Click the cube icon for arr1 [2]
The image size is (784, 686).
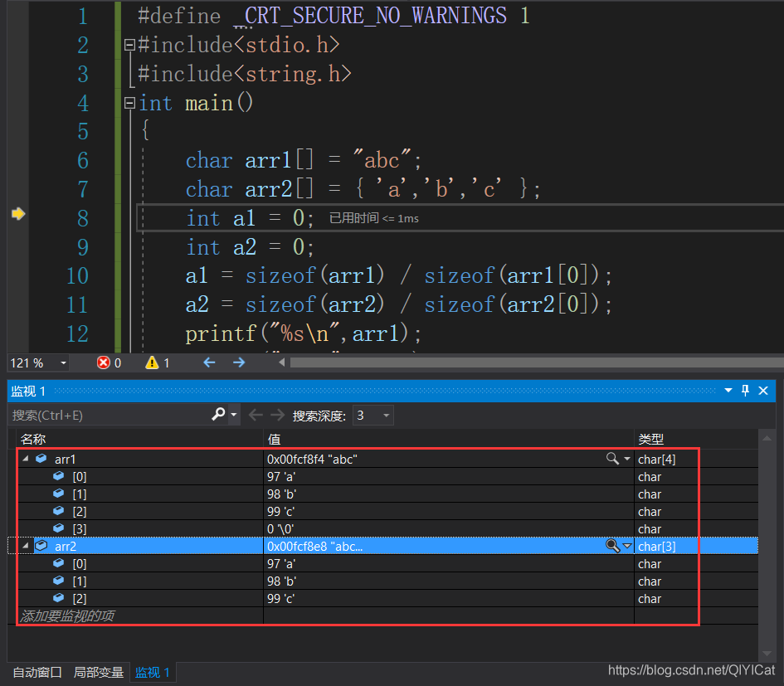pos(59,510)
